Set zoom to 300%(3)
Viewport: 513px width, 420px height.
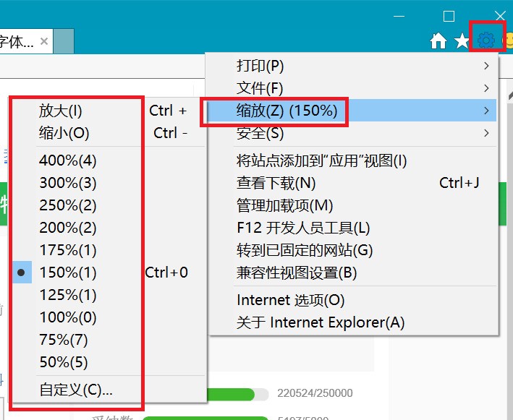point(109,183)
